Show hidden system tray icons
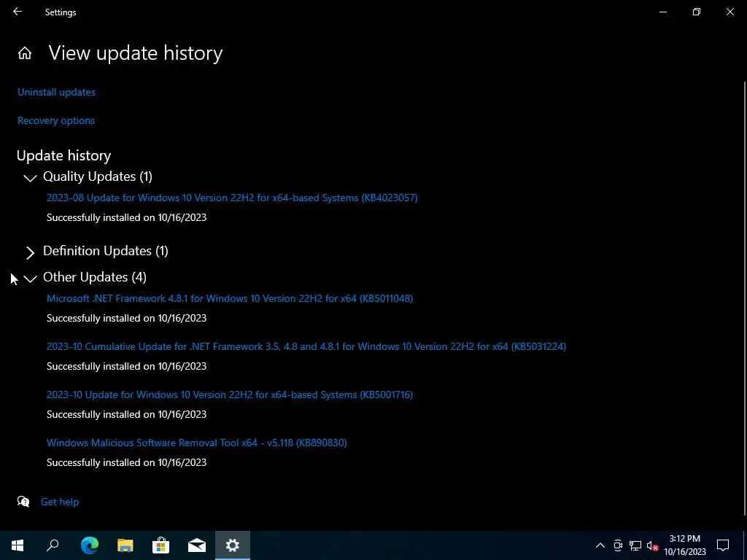This screenshot has width=747, height=560. click(x=600, y=545)
